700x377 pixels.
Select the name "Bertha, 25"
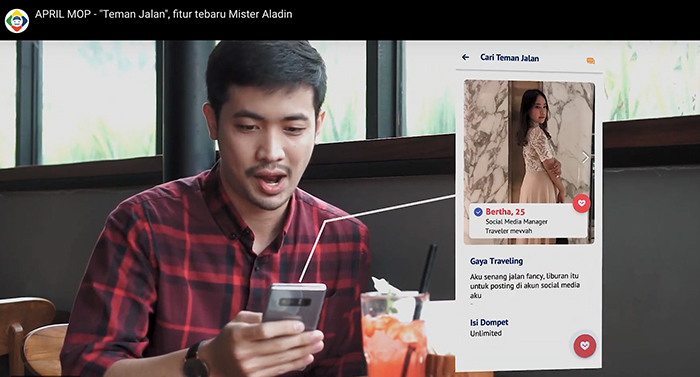[x=505, y=212]
